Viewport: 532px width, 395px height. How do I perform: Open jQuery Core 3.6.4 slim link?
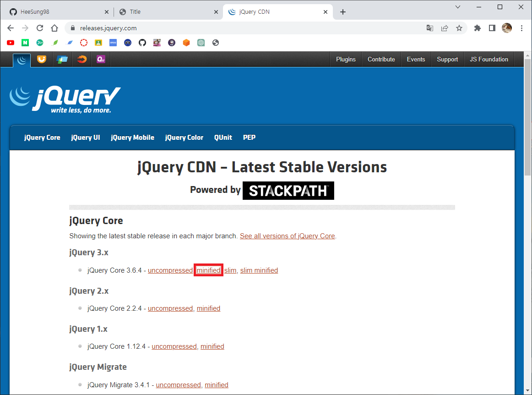click(x=230, y=270)
